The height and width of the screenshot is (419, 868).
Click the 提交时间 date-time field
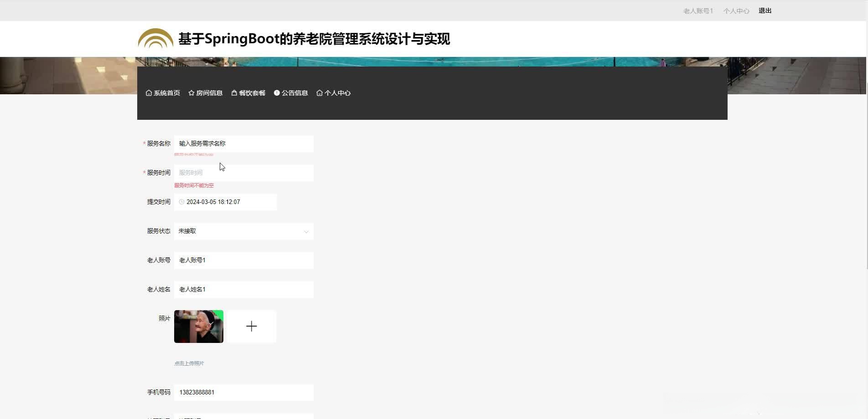click(x=225, y=202)
